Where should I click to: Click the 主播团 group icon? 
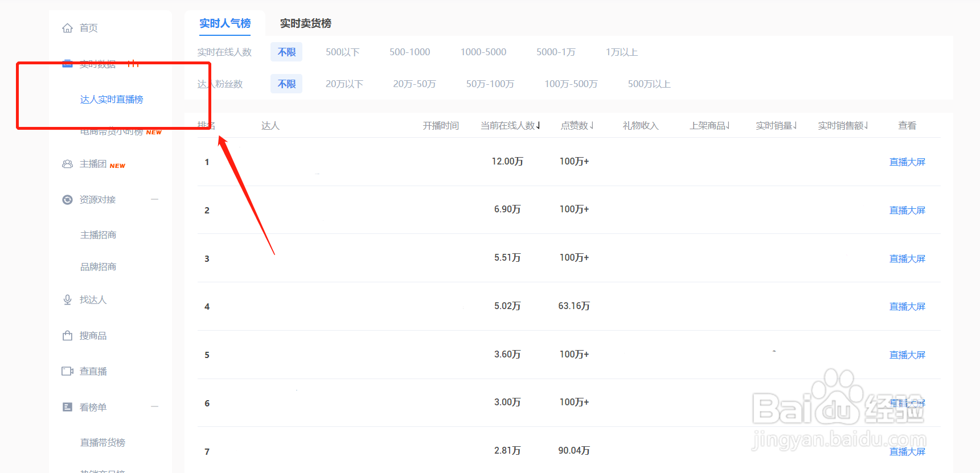click(67, 164)
